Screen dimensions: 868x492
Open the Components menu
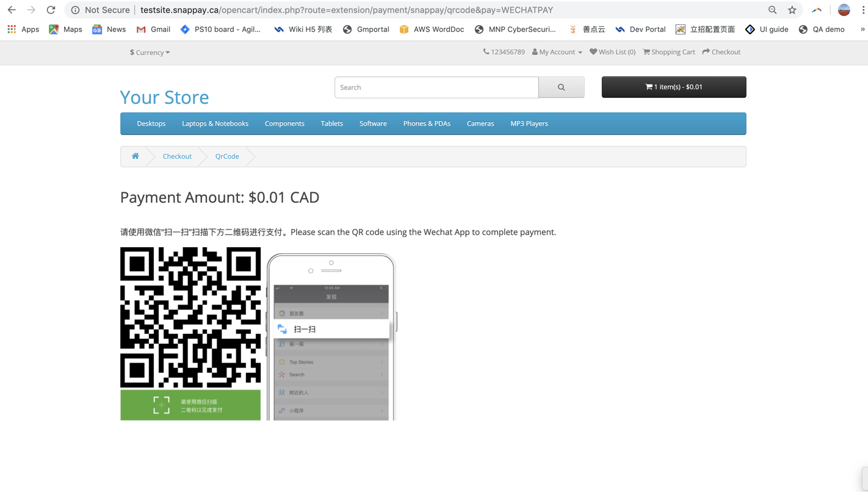[x=284, y=123]
